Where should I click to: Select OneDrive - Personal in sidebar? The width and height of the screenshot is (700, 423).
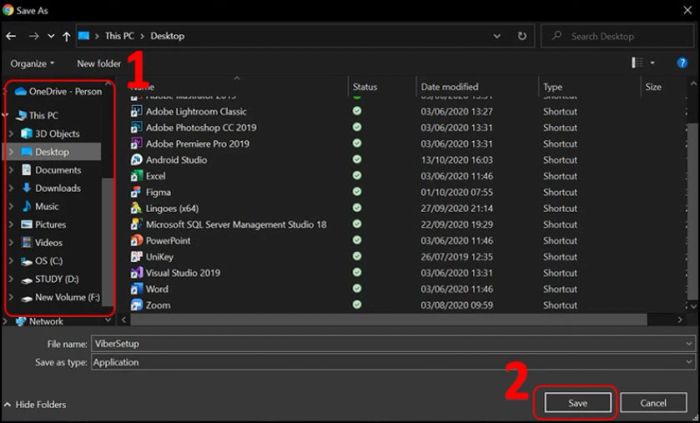[x=58, y=91]
